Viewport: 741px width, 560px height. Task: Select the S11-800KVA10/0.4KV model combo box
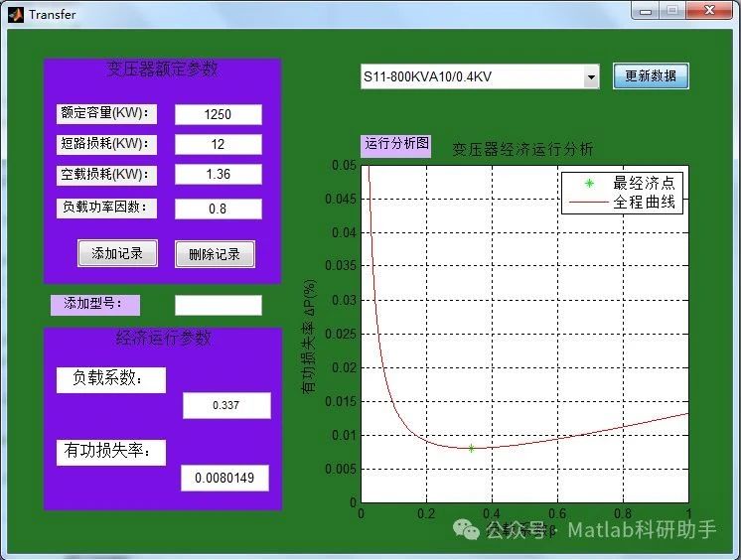(x=480, y=77)
